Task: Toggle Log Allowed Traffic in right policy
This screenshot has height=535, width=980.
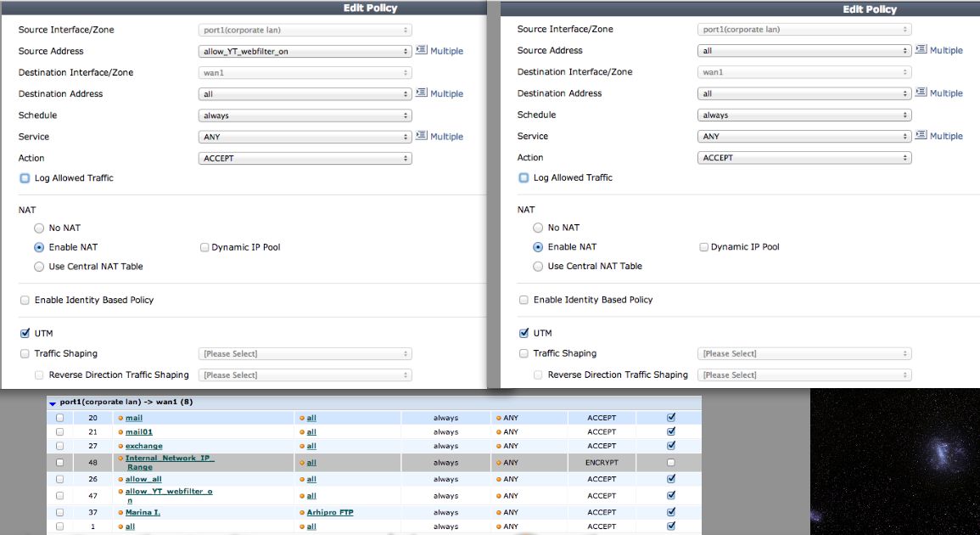Action: point(524,177)
